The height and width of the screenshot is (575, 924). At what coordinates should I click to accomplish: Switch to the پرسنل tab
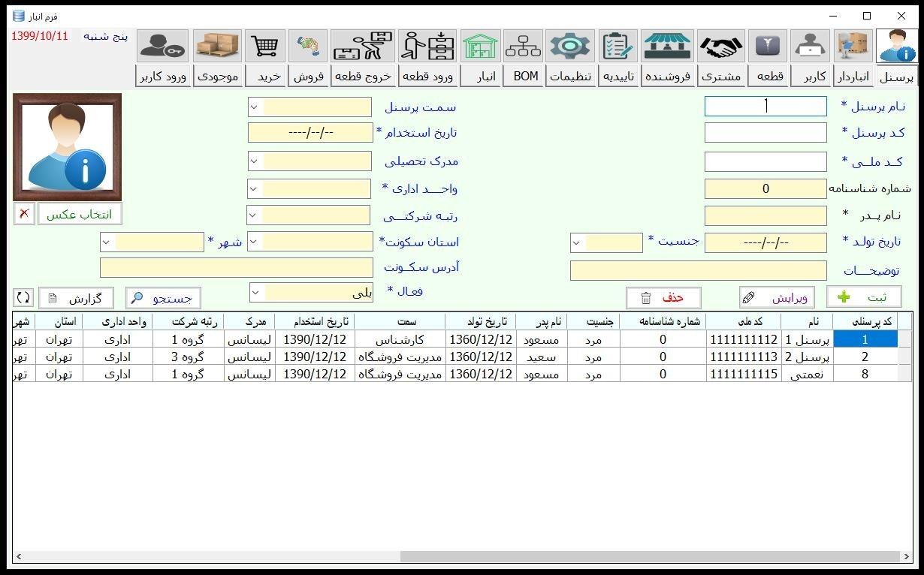pos(897,77)
